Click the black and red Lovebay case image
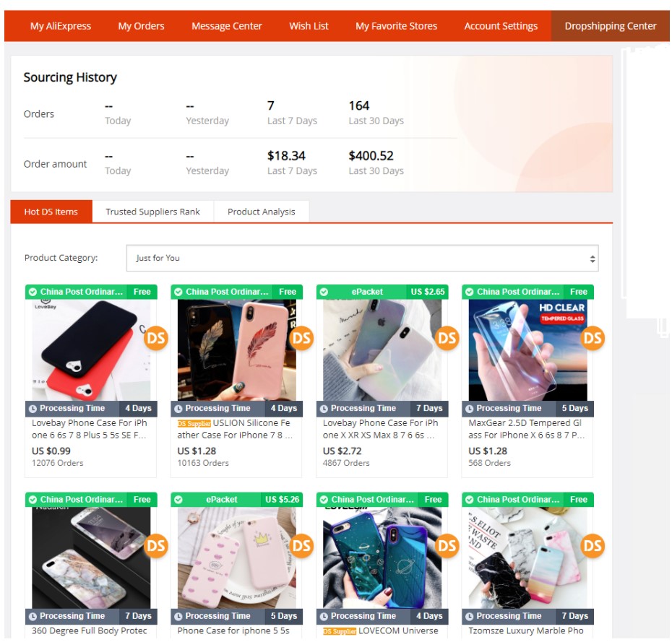This screenshot has width=672, height=642. 91,350
